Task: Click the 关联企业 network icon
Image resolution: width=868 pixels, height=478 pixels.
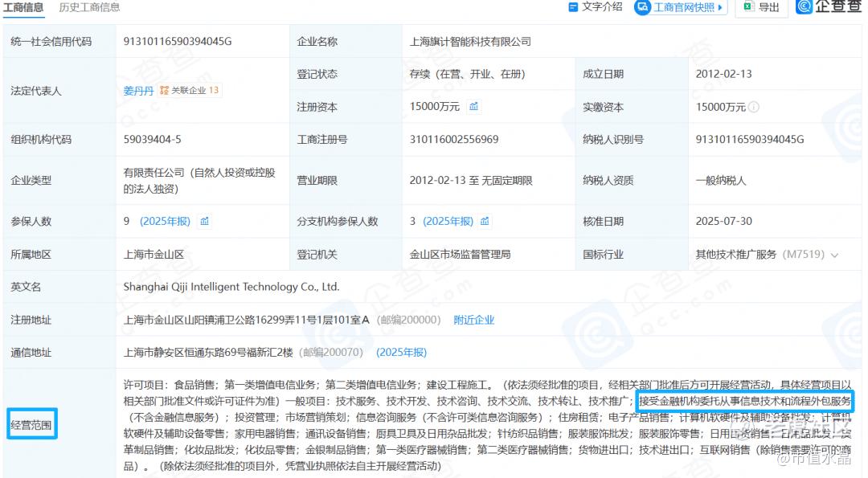Action: pos(164,90)
